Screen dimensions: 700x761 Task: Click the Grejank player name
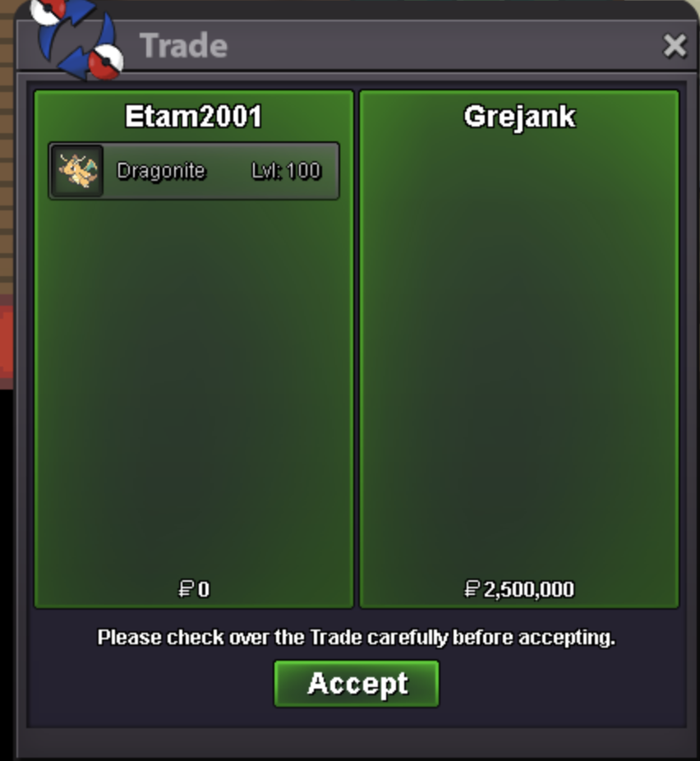click(519, 117)
